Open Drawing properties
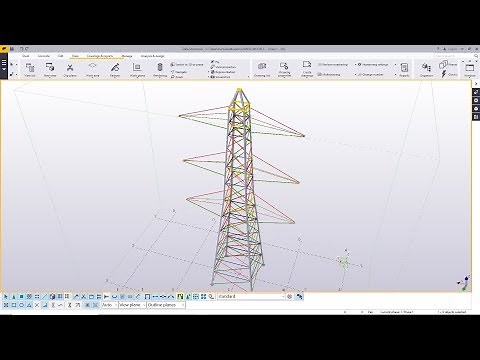The image size is (480, 360). point(284,69)
